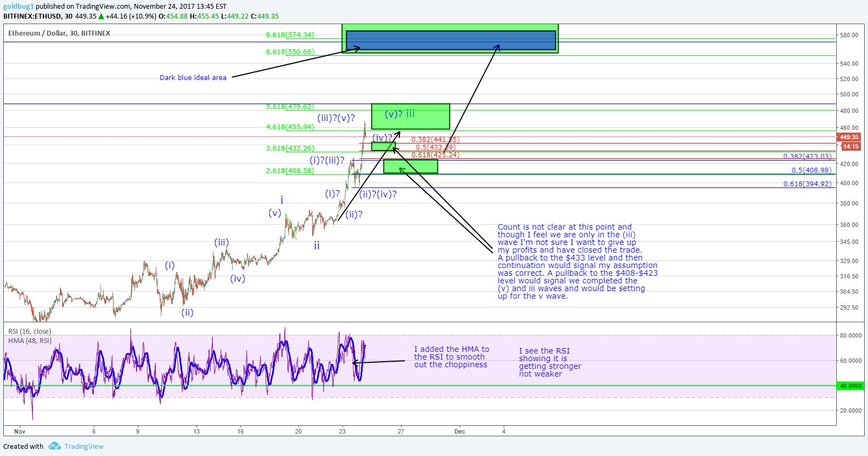Click the 27 label on date axis
868x456 pixels.
[401, 431]
